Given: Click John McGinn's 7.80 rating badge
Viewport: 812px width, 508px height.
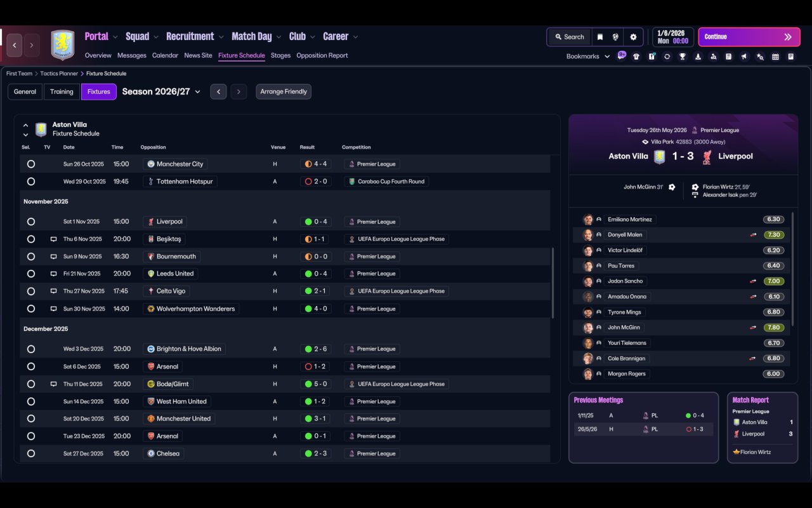Looking at the screenshot, I should point(773,328).
